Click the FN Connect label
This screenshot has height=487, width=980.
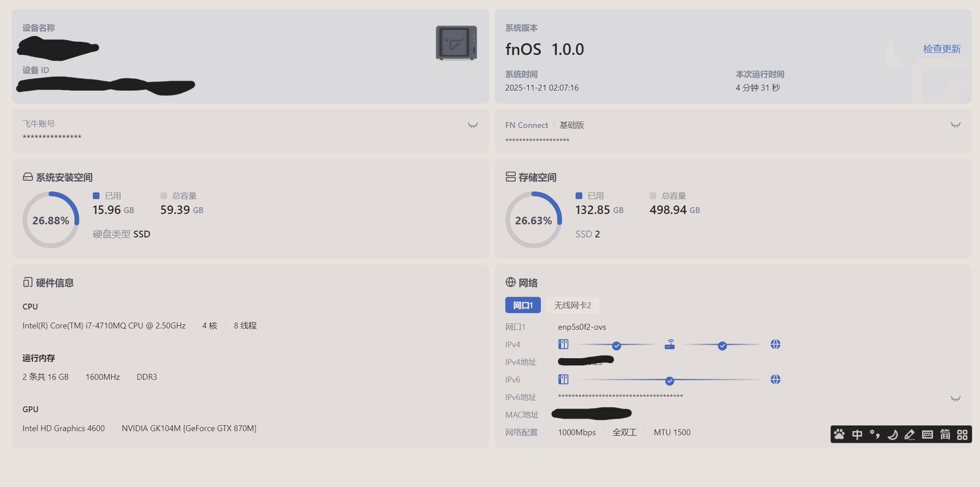pyautogui.click(x=526, y=125)
